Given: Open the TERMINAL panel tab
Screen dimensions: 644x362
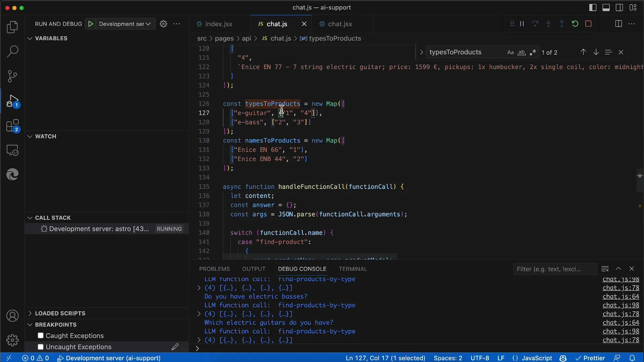Looking at the screenshot, I should pos(353,269).
